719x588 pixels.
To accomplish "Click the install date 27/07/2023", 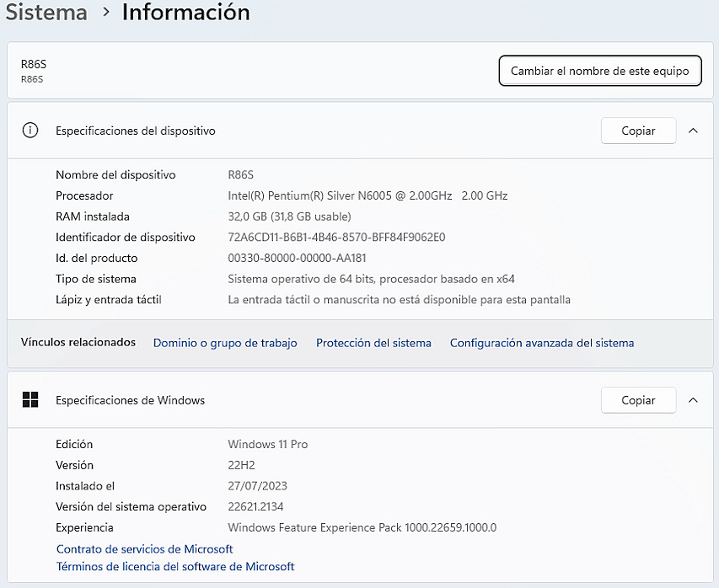I will pos(257,486).
